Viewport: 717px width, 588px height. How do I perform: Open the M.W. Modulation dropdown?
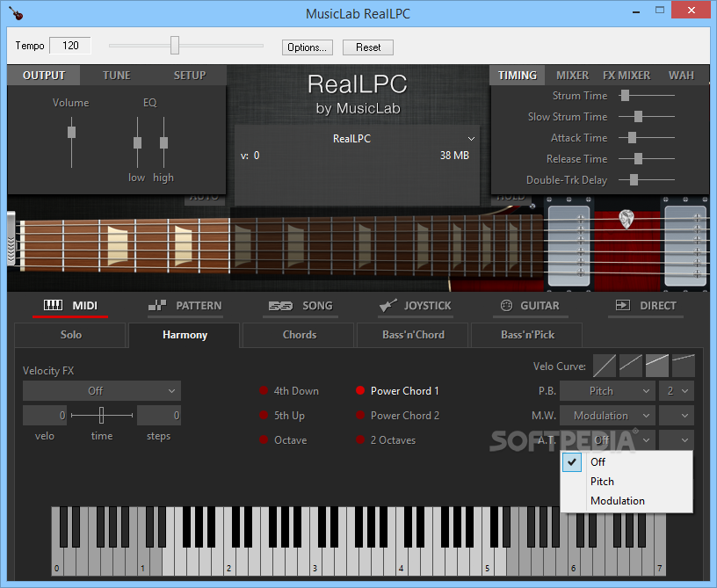[x=607, y=416]
